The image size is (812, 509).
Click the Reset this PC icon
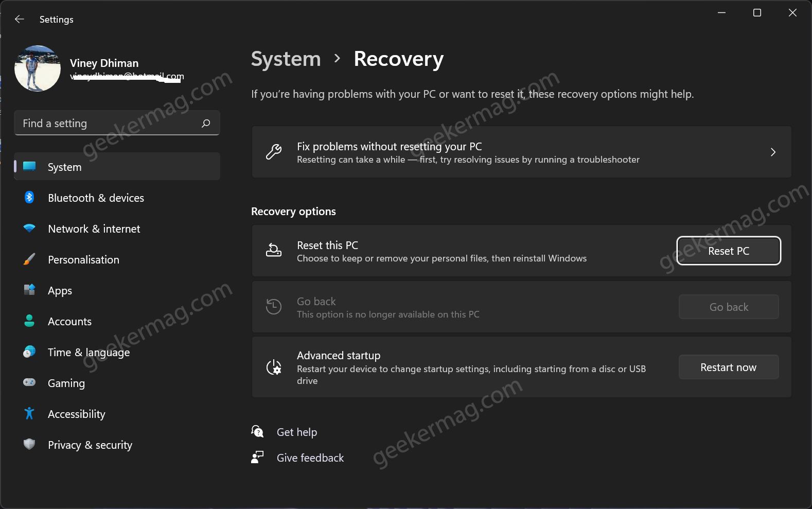[x=274, y=251]
